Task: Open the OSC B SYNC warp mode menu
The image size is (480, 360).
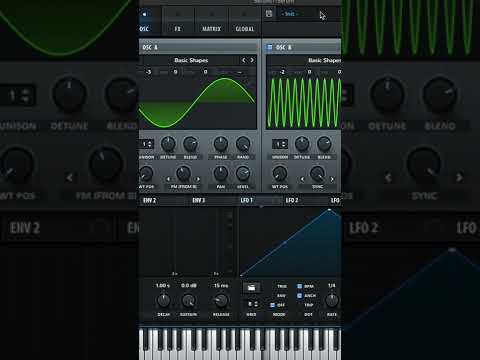Action: click(317, 187)
